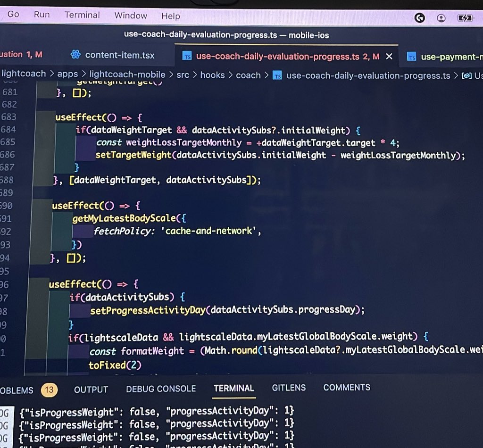The width and height of the screenshot is (483, 448).
Task: Click first terminal log line with isProgressWeight
Action: [157, 411]
